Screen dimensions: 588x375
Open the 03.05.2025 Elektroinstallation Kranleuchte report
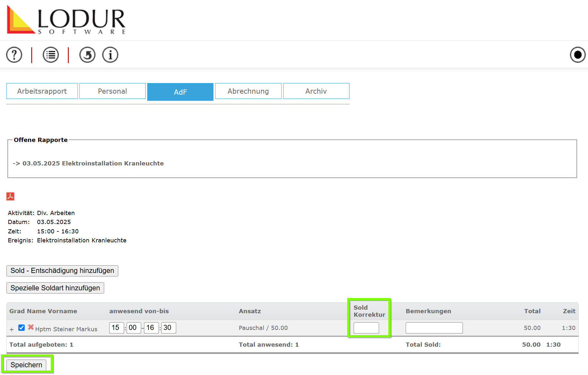pyautogui.click(x=93, y=164)
